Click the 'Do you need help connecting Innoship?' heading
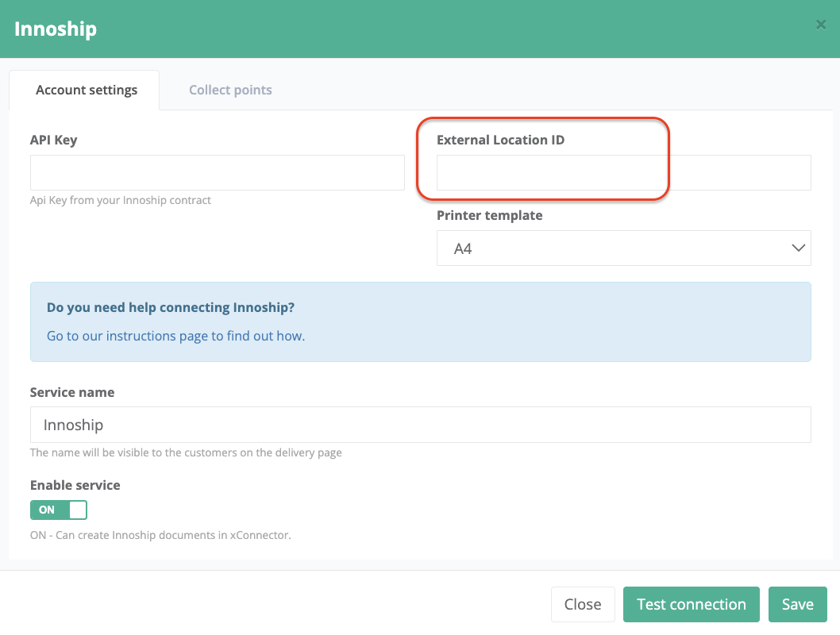This screenshot has height=635, width=840. [171, 308]
